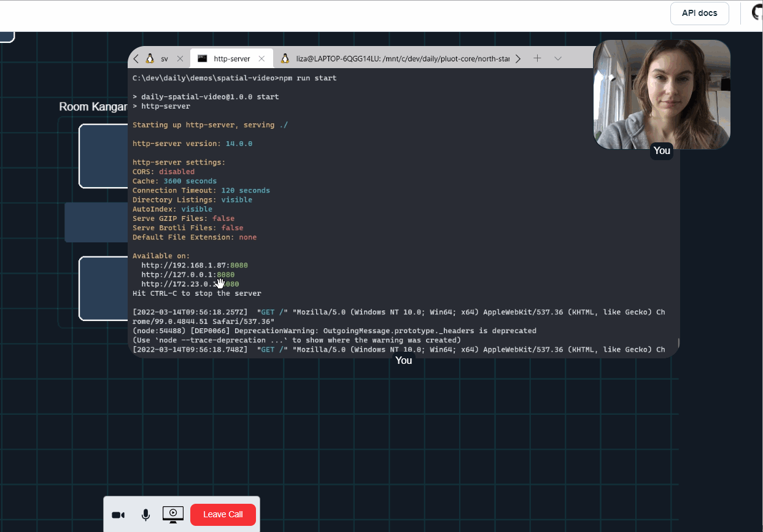Switch to the sv terminal tab
The image size is (763, 532).
click(165, 58)
